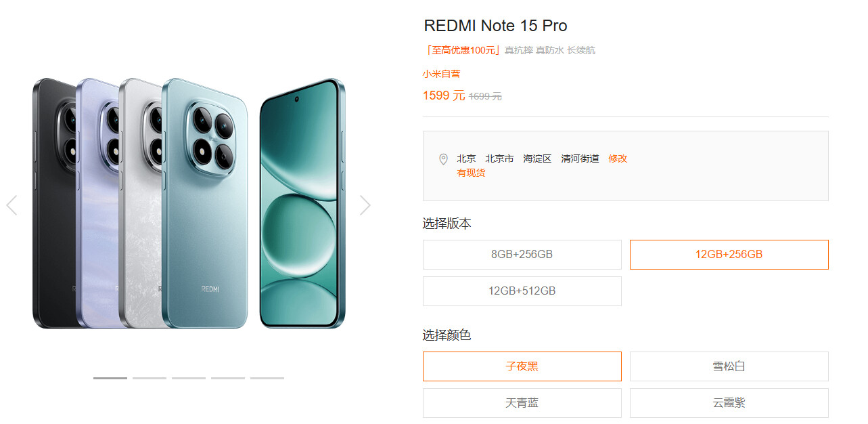868x424 pixels.
Task: Choose the 12GB+256GB version option
Action: 729,255
